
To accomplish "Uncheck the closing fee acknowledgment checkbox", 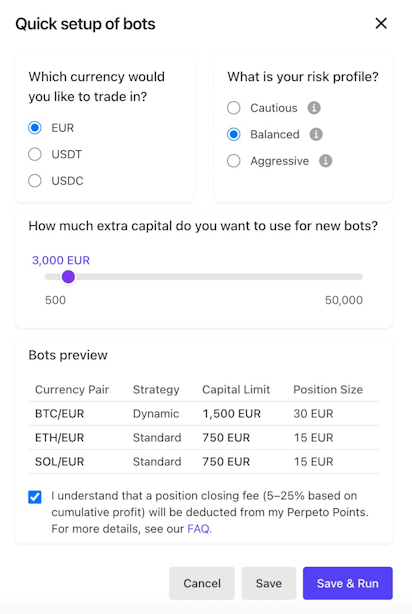I will (35, 497).
